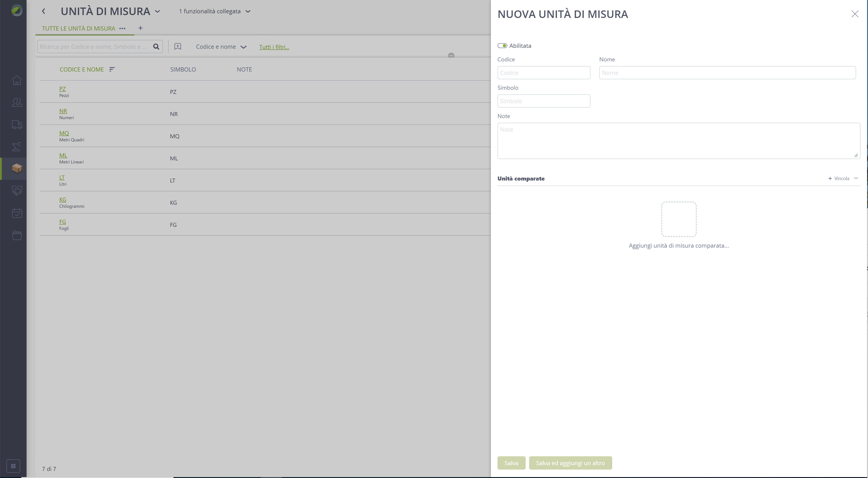Go back using the left chevron arrow

point(43,11)
